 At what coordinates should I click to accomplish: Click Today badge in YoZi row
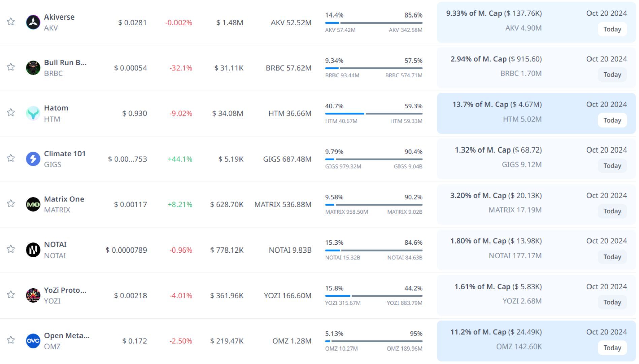[612, 302]
